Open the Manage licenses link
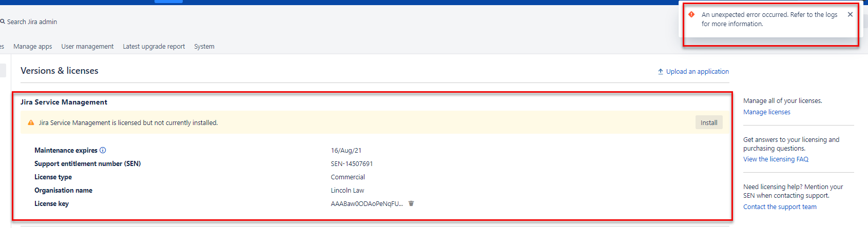The image size is (868, 228). [767, 112]
